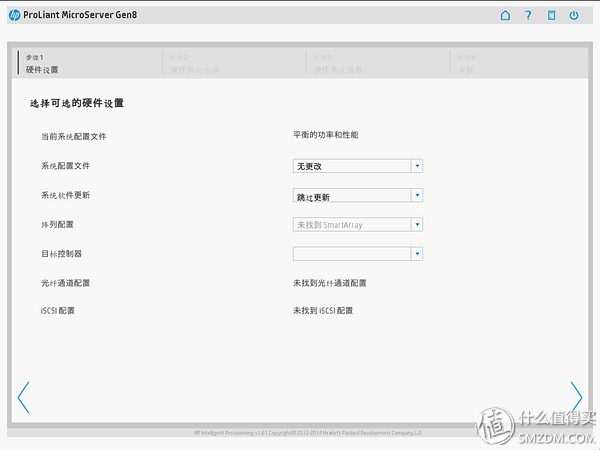Click the Power icon in header

574,15
